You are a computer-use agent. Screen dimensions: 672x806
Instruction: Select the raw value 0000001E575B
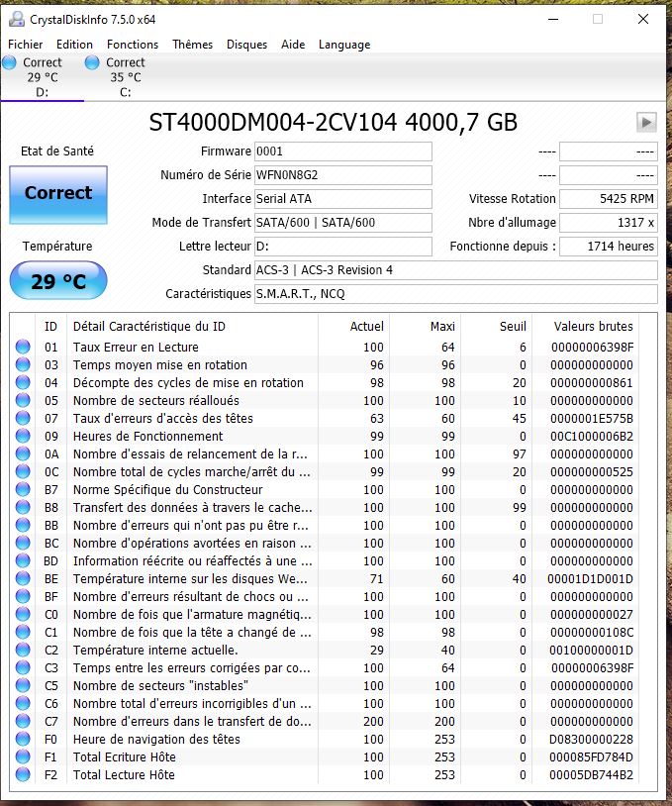click(591, 419)
